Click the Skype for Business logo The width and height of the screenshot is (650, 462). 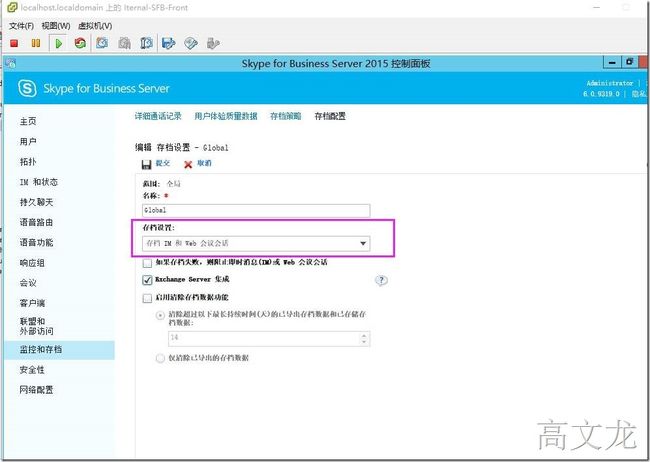click(x=27, y=88)
